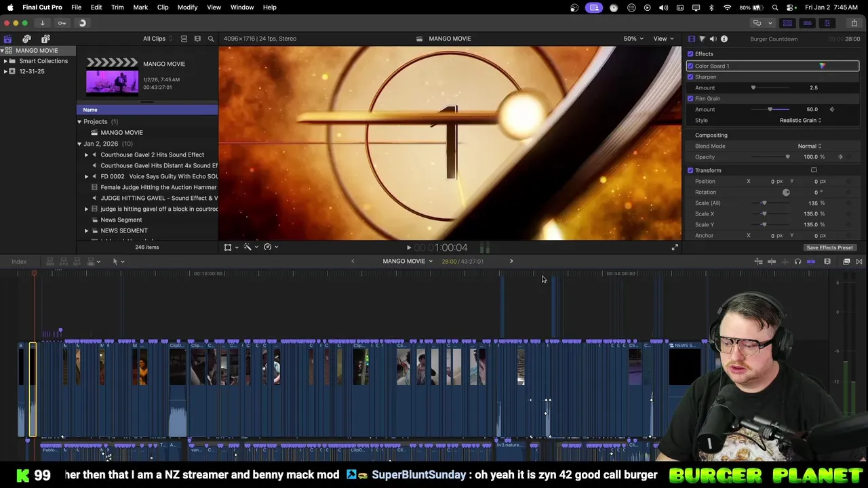Click the Film Grain Amount slider
Viewport: 868px width, 488px height.
click(772, 109)
